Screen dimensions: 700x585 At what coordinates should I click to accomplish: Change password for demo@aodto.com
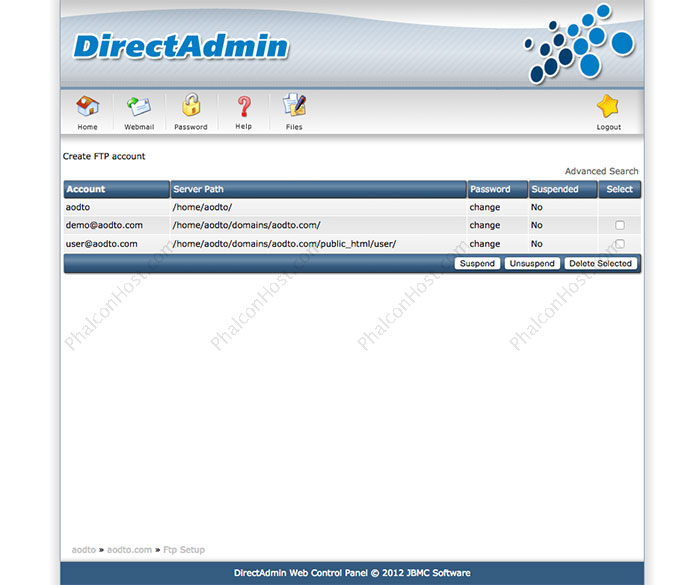485,225
